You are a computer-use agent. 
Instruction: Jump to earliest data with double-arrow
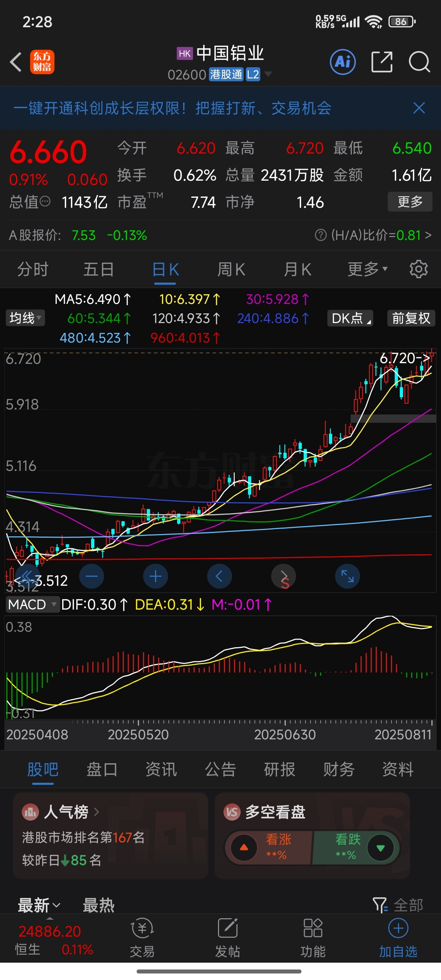point(27,576)
